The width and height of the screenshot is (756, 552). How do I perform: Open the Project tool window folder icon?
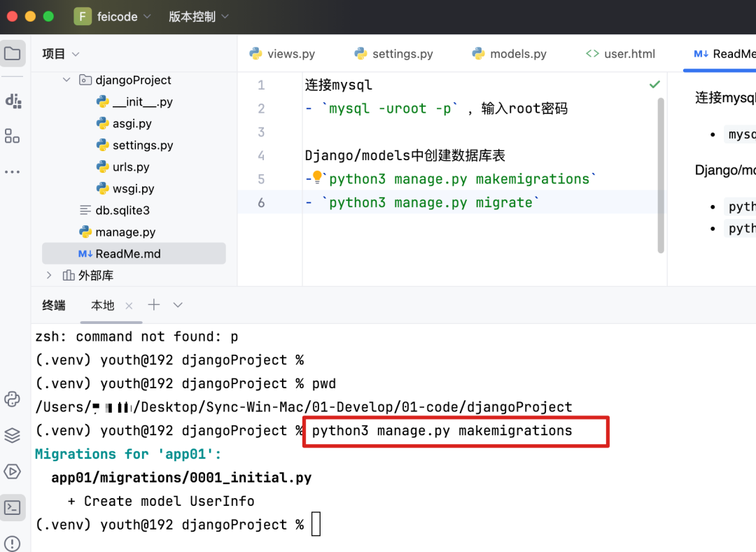pos(13,52)
